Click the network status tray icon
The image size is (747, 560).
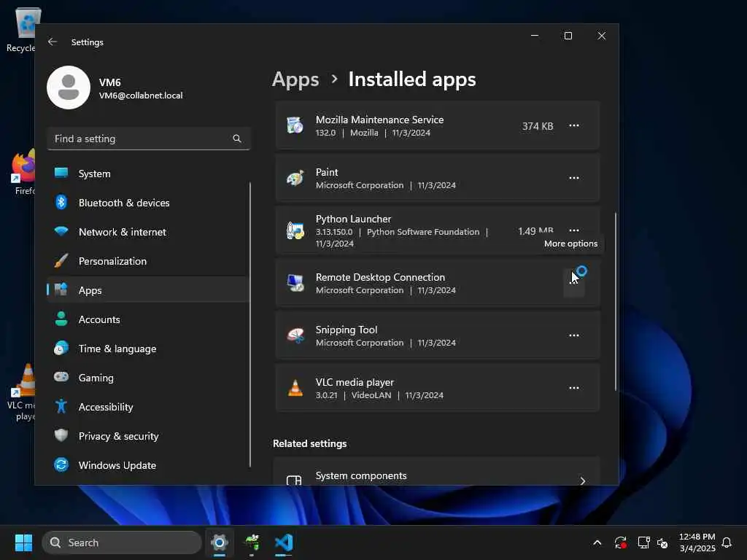(643, 542)
